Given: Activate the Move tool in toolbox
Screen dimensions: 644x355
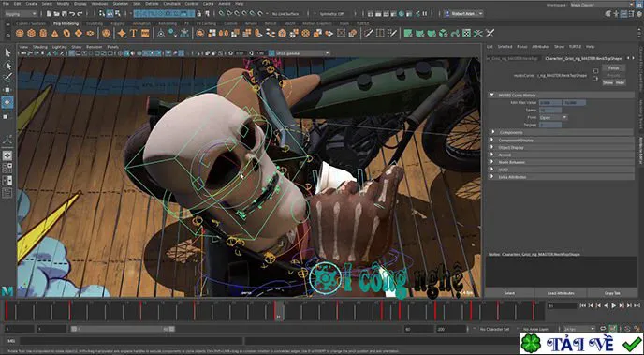Looking at the screenshot, I should click(7, 90).
